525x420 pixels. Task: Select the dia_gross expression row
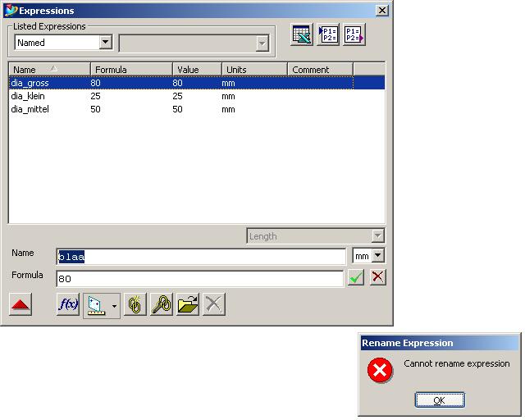(x=197, y=83)
